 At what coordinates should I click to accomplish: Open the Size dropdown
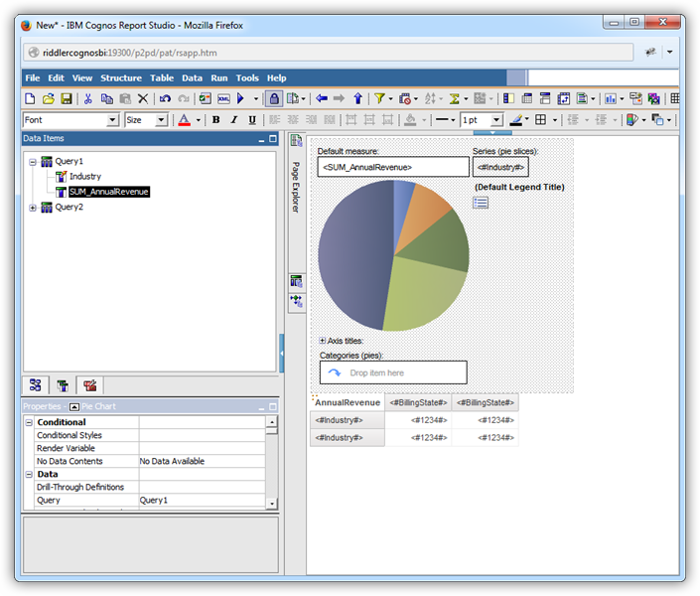point(161,120)
